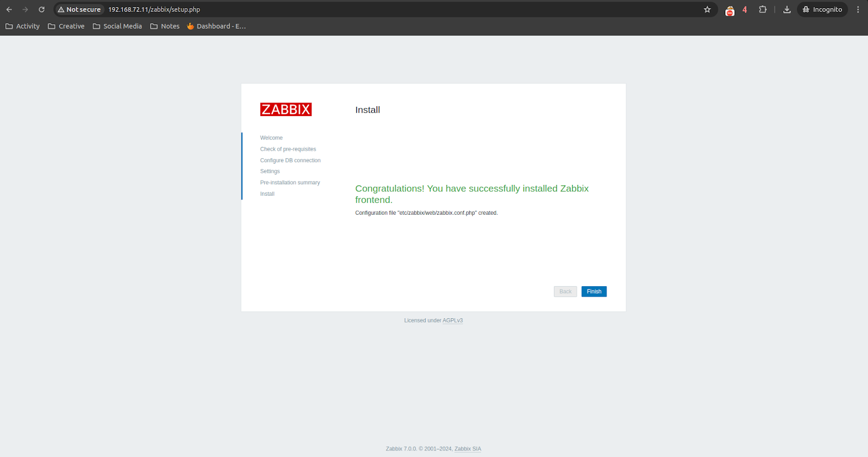The image size is (868, 457).
Task: Click the Install page heading
Action: [x=368, y=110]
